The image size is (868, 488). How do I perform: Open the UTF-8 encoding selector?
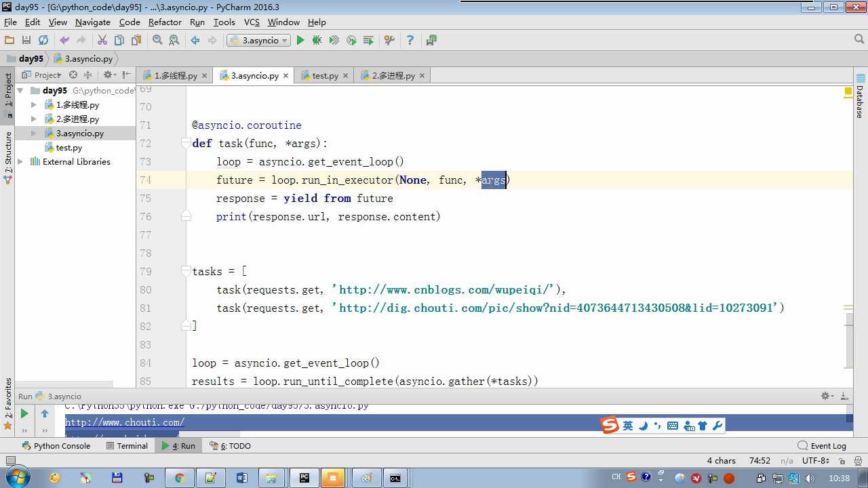coord(816,461)
